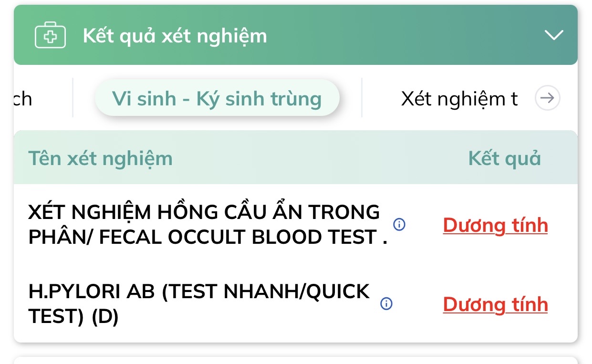Screen dimensions: 592x364
Task: Click the right arrow to scroll tabs
Action: coord(547,98)
